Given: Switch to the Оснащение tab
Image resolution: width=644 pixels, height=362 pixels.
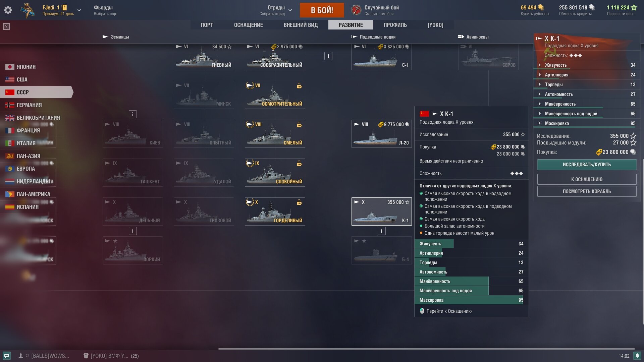Looking at the screenshot, I should click(248, 25).
